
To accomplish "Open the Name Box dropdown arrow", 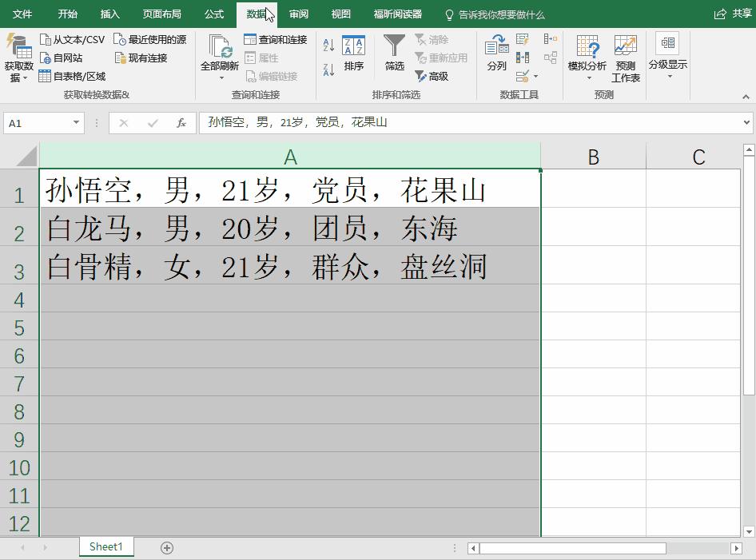I will (76, 123).
